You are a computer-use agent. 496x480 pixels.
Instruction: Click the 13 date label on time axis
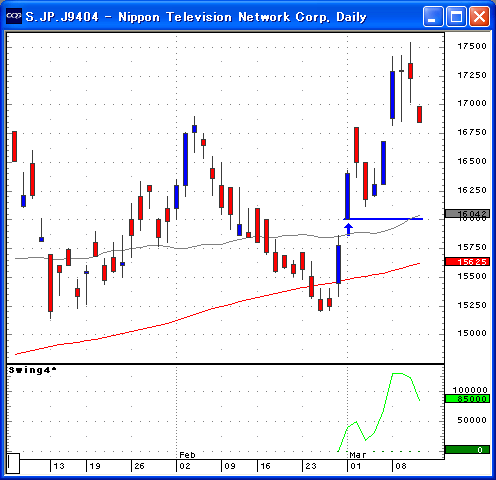tap(59, 466)
